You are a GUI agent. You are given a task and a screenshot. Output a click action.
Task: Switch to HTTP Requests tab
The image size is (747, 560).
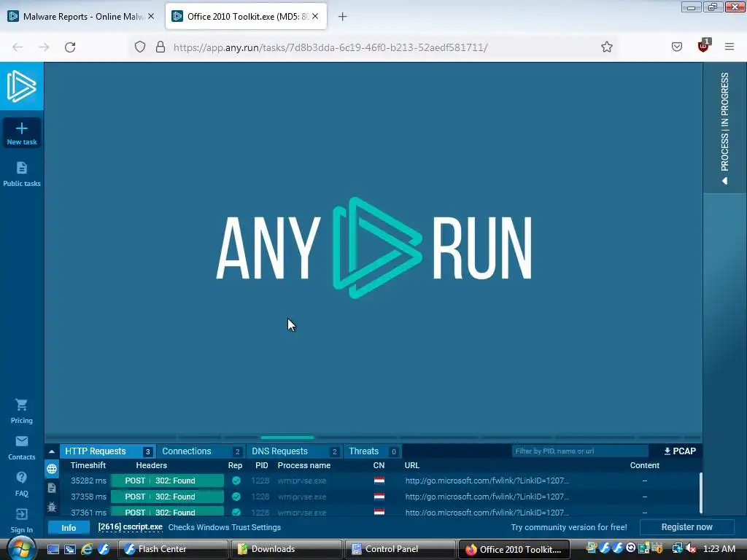[108, 451]
